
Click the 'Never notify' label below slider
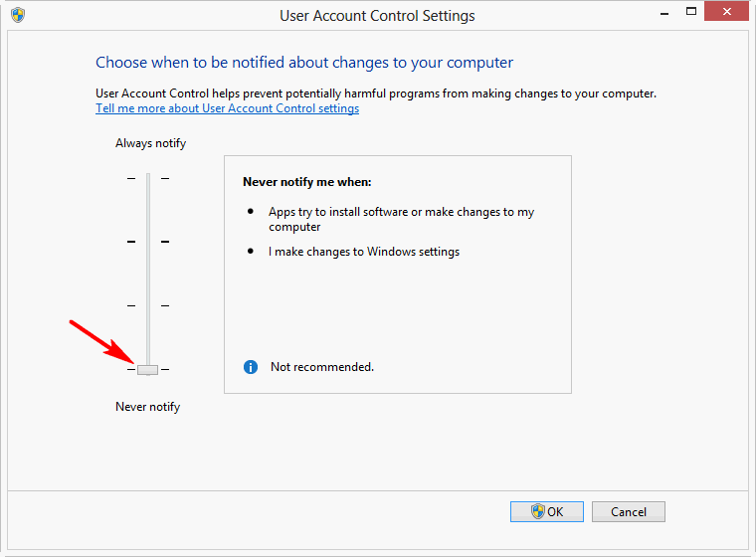coord(147,407)
